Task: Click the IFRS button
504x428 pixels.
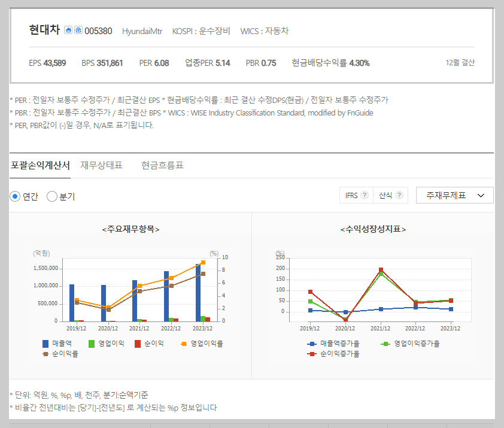Action: click(x=356, y=195)
